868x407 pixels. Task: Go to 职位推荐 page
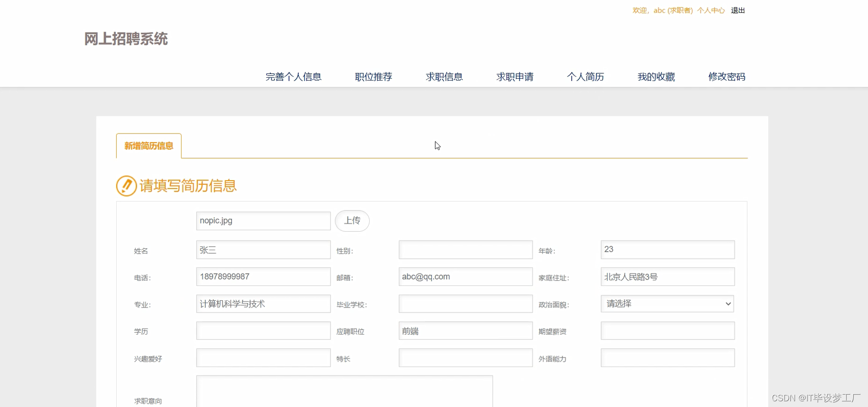click(x=373, y=77)
